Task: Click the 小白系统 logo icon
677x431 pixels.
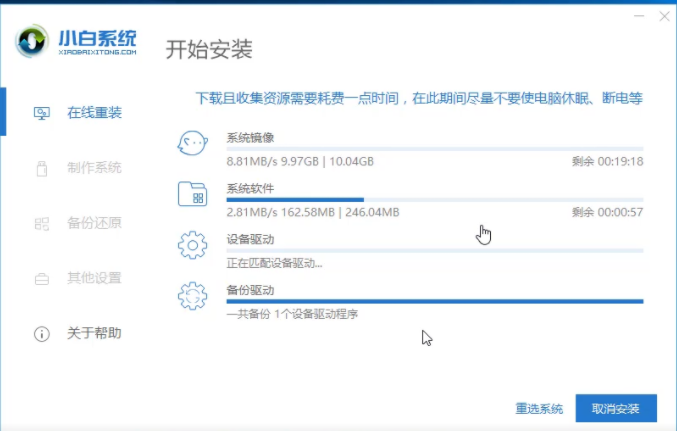Action: (x=33, y=42)
